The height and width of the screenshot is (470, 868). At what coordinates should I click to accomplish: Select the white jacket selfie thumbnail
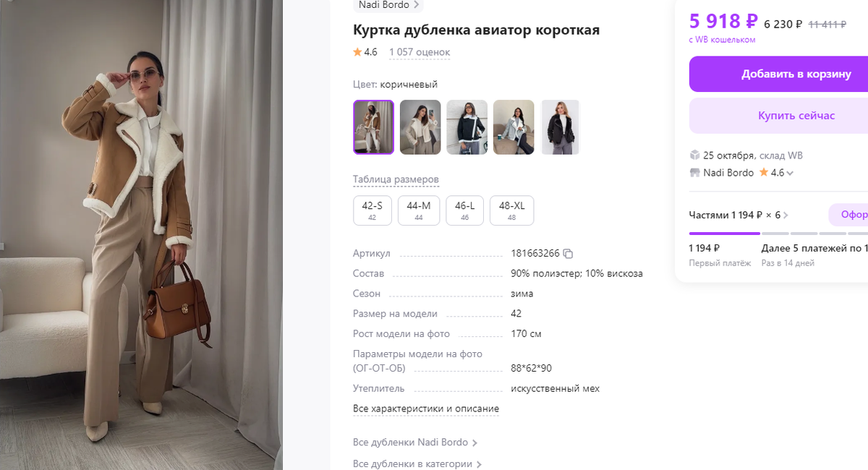click(x=420, y=127)
